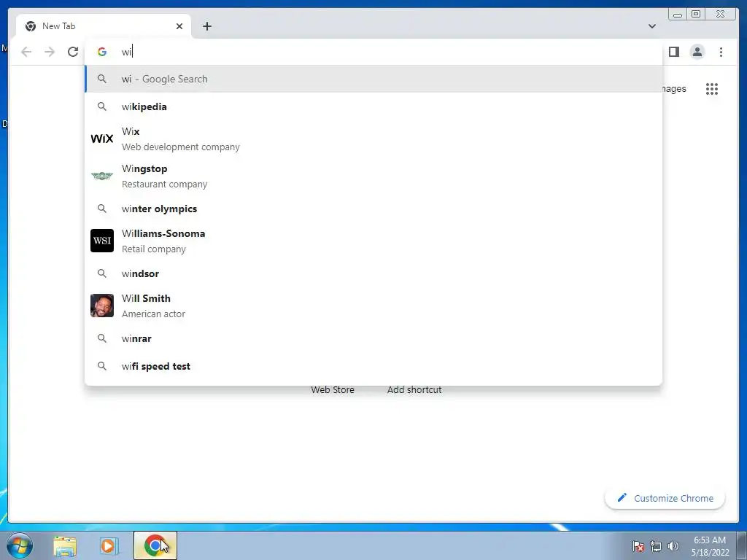Open the Web Store shortcut
This screenshot has height=560, width=747.
(333, 389)
